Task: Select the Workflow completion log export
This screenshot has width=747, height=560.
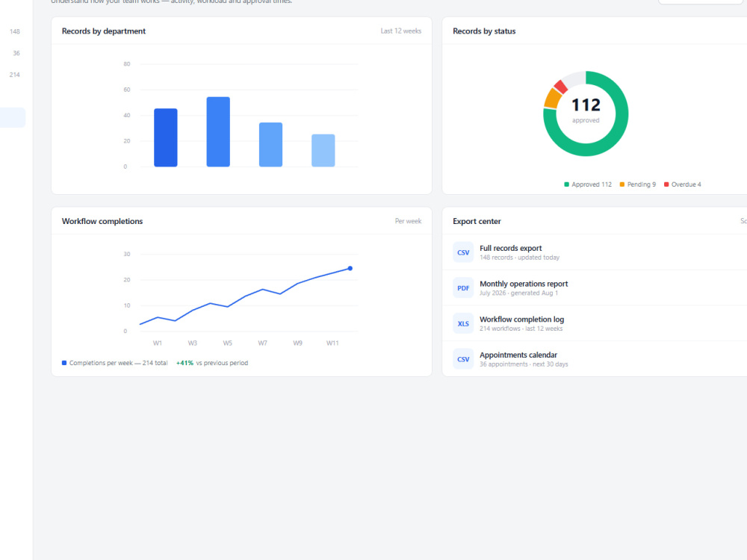Action: (x=595, y=324)
